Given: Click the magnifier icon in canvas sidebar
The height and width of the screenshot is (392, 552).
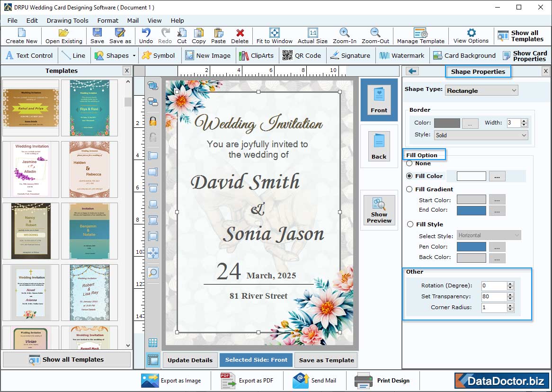Looking at the screenshot, I should [x=153, y=272].
